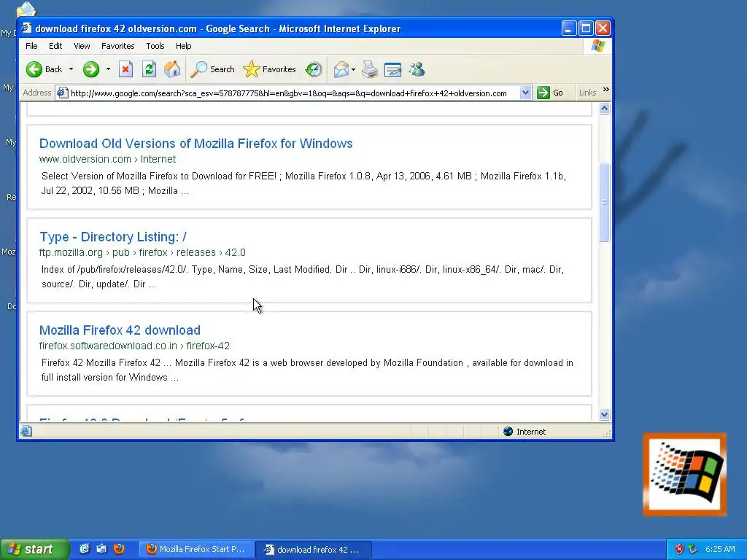Image resolution: width=747 pixels, height=560 pixels.
Task: Click the IE page icon in address bar
Action: click(x=62, y=93)
